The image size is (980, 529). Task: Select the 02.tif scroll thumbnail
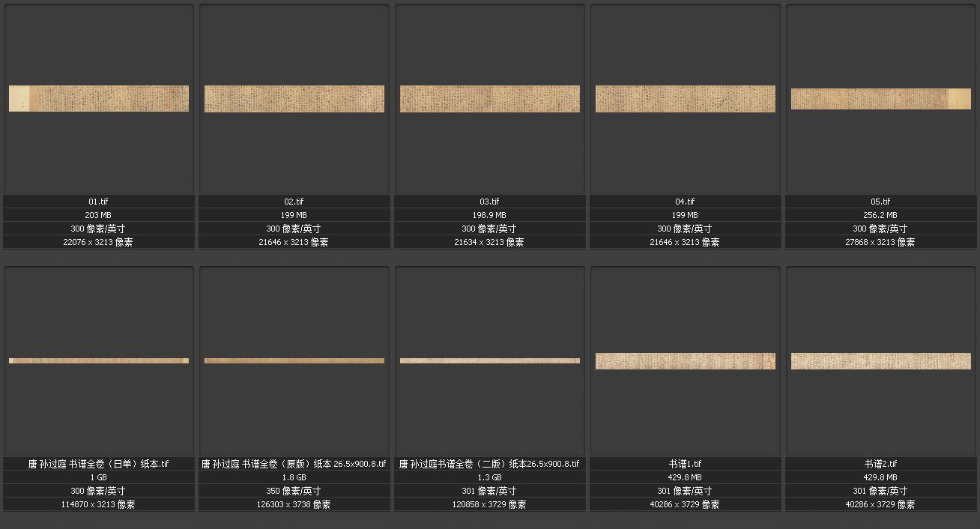294,99
